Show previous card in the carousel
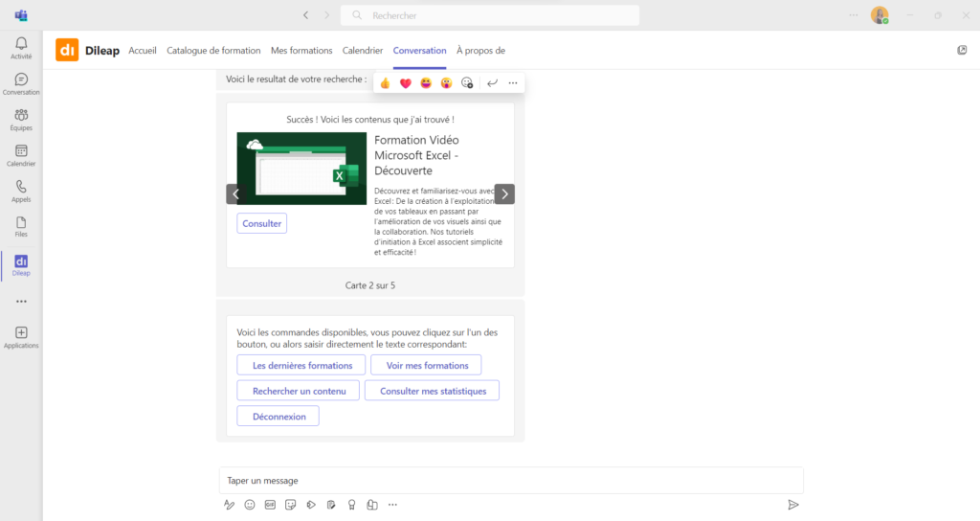 click(236, 194)
